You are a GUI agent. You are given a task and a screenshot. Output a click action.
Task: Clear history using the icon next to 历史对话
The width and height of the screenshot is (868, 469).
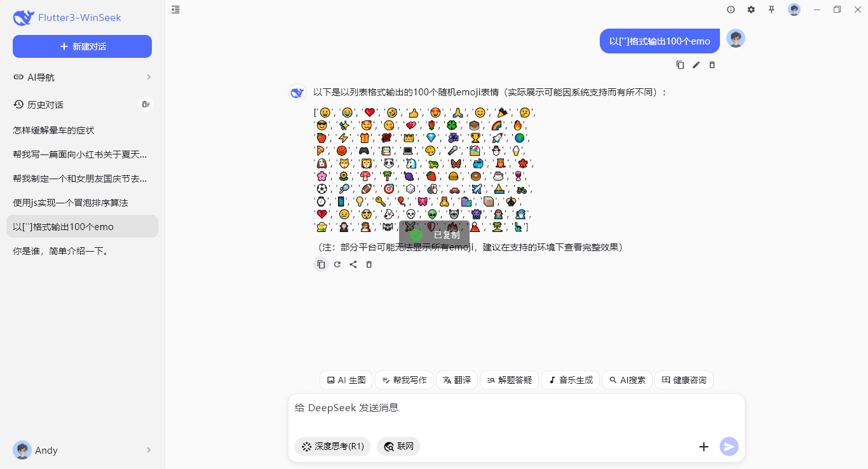tap(146, 104)
